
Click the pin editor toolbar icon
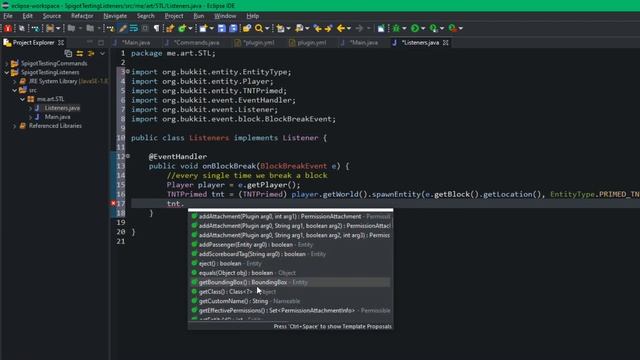381,28
